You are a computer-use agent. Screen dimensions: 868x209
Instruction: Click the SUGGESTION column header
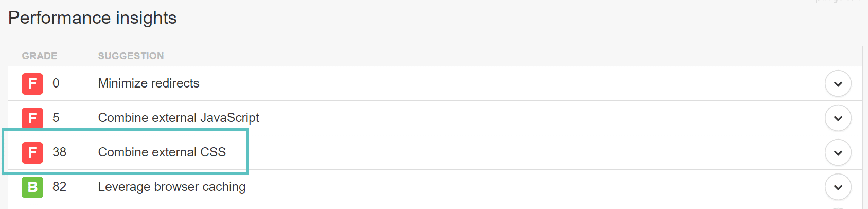(x=131, y=56)
